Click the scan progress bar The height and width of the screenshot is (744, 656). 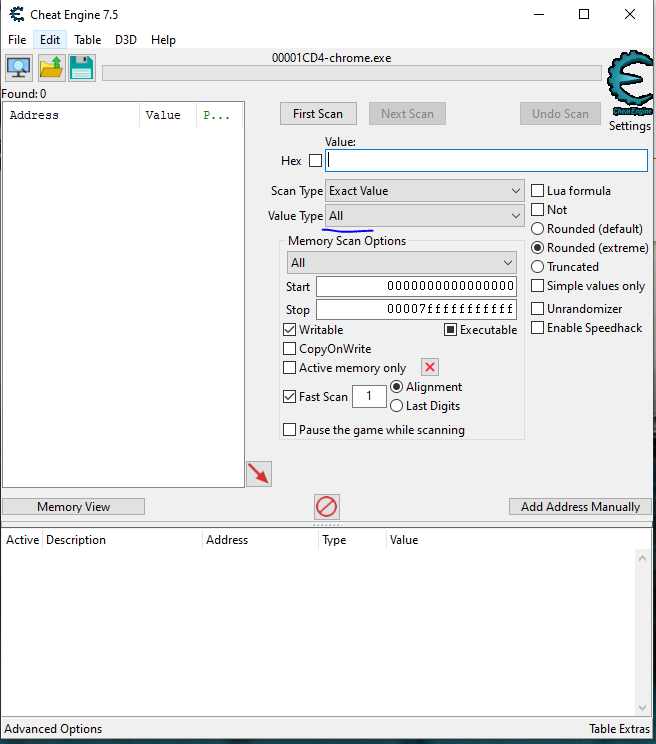point(352,73)
